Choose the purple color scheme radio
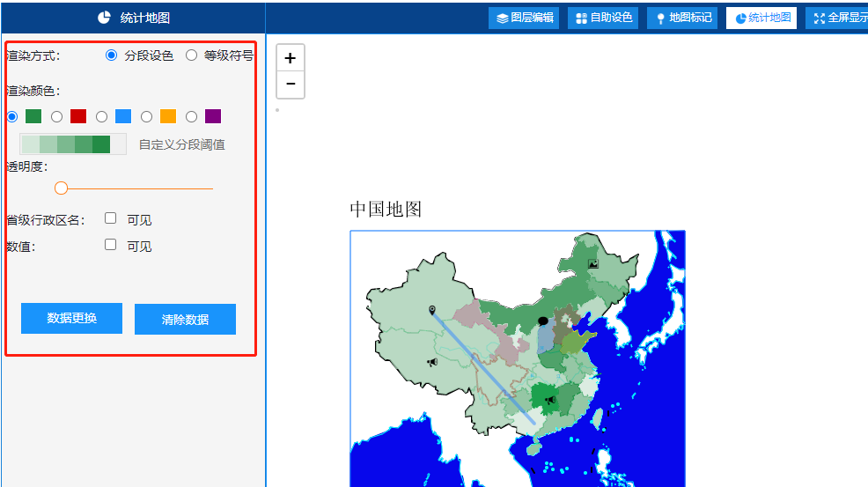The height and width of the screenshot is (487, 868). [x=191, y=116]
